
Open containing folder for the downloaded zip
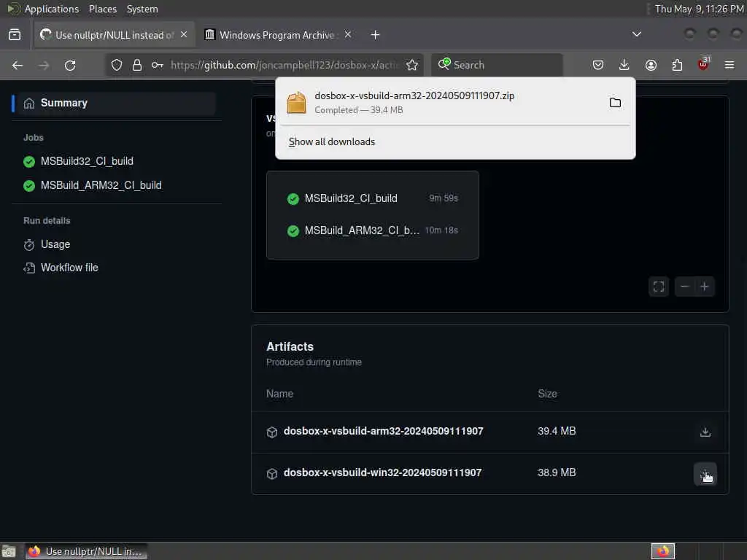[615, 102]
